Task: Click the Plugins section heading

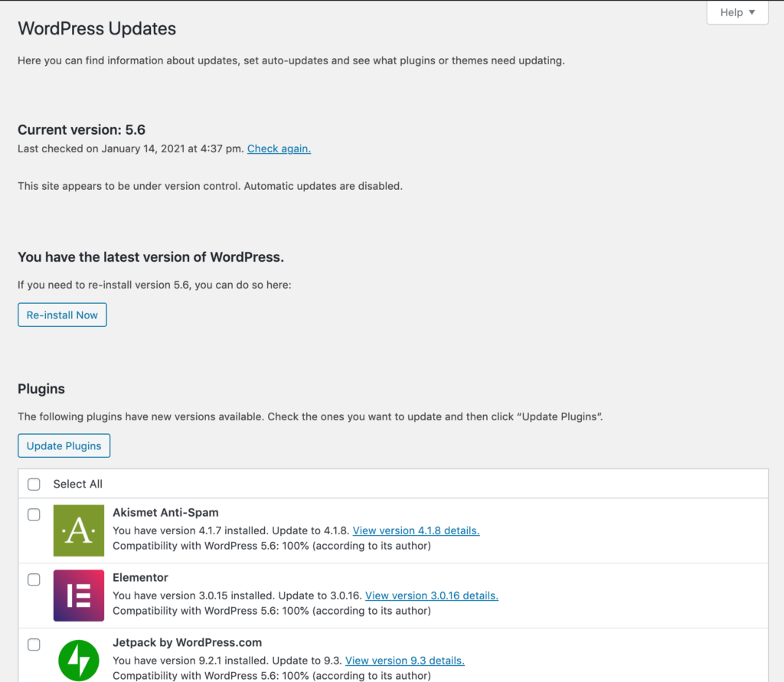Action: pos(41,389)
